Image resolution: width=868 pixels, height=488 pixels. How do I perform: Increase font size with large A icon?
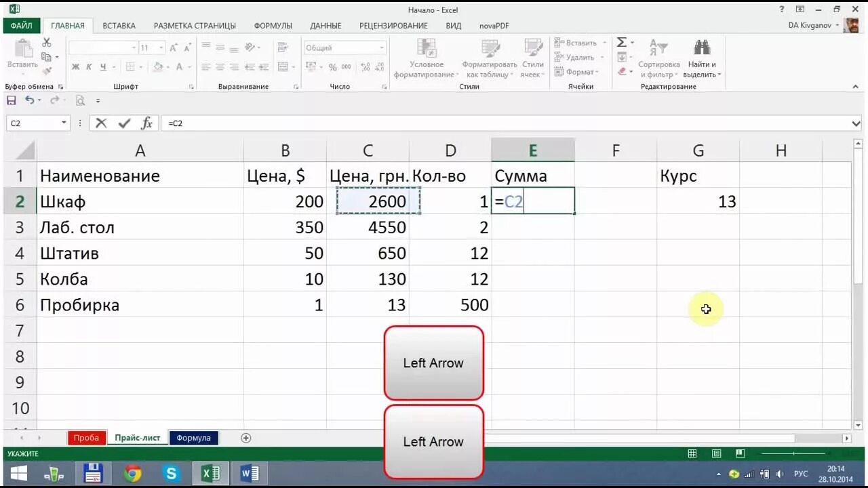[x=174, y=48]
